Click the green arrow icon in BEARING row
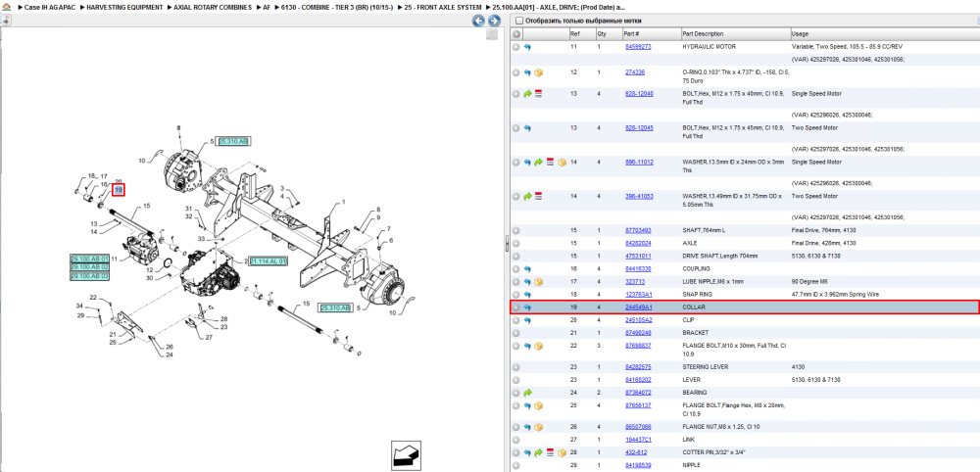The image size is (980, 472). point(527,393)
